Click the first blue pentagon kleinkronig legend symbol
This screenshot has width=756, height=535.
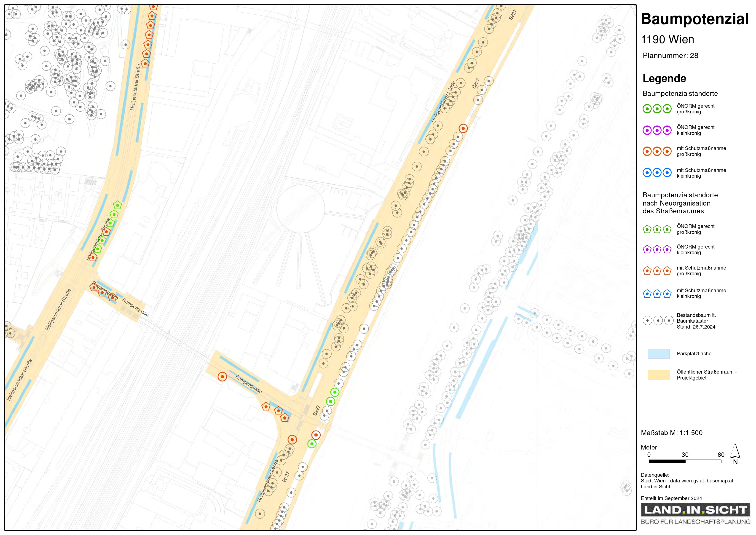pos(647,294)
